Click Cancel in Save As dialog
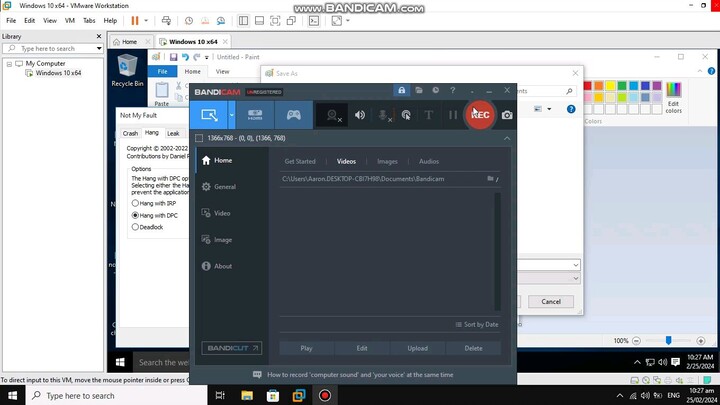Image resolution: width=720 pixels, height=405 pixels. pos(551,302)
